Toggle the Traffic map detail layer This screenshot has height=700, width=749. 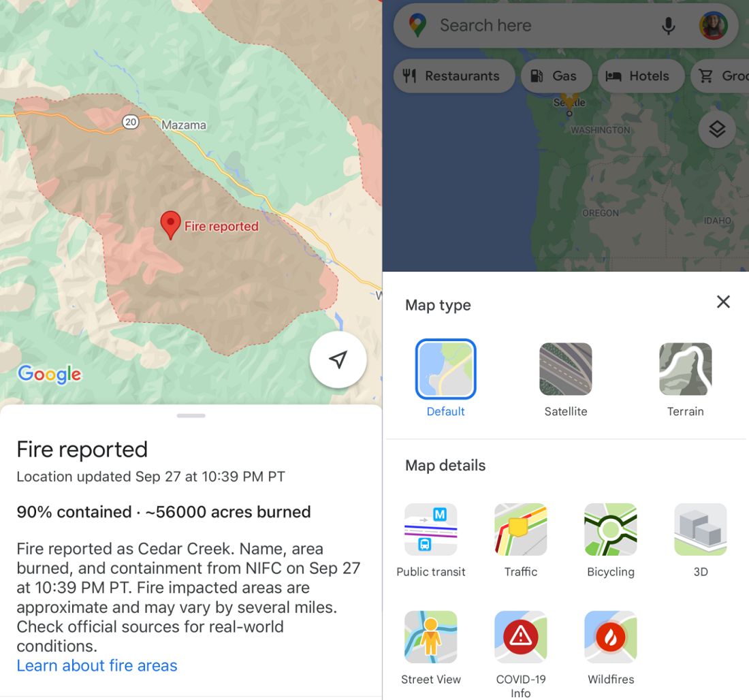(521, 530)
